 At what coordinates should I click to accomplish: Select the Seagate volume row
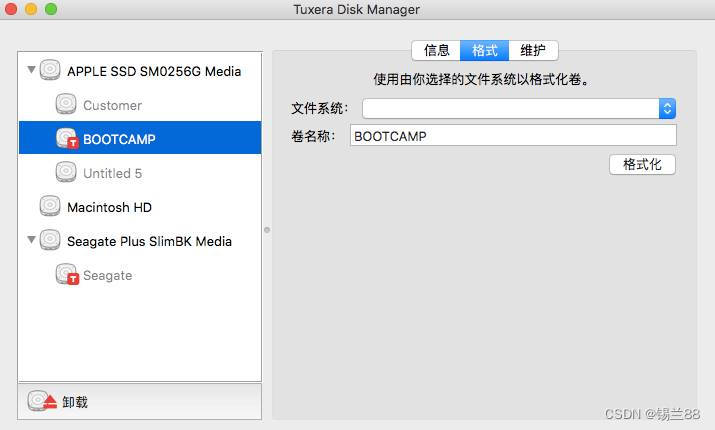click(140, 275)
